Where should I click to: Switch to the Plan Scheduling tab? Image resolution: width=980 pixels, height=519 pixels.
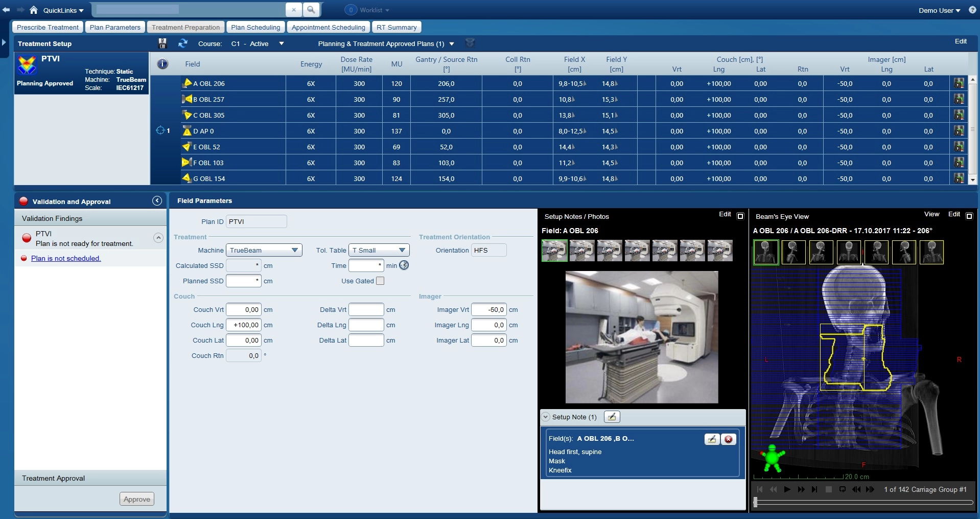coord(255,27)
